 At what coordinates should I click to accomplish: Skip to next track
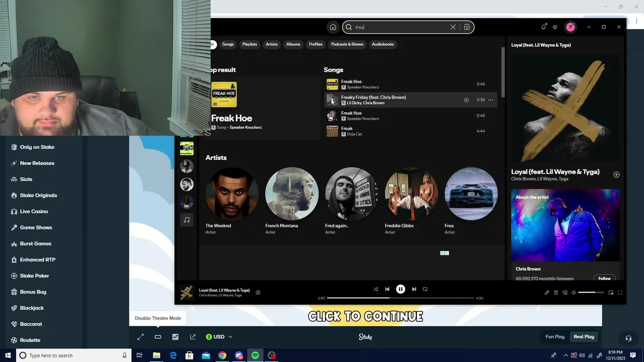414,289
